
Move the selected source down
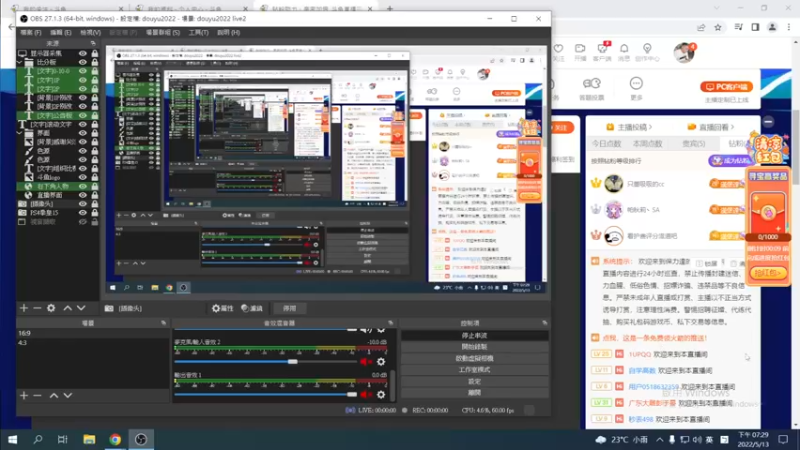[x=81, y=308]
